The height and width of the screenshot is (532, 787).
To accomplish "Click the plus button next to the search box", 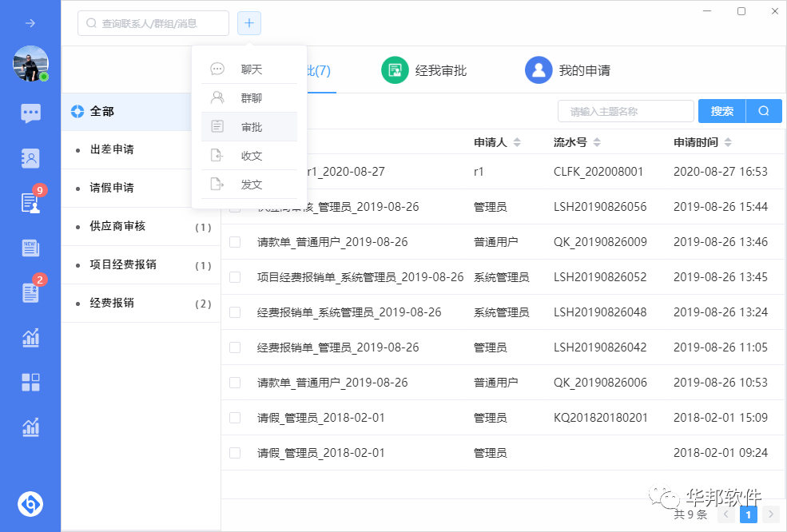I will [x=248, y=23].
